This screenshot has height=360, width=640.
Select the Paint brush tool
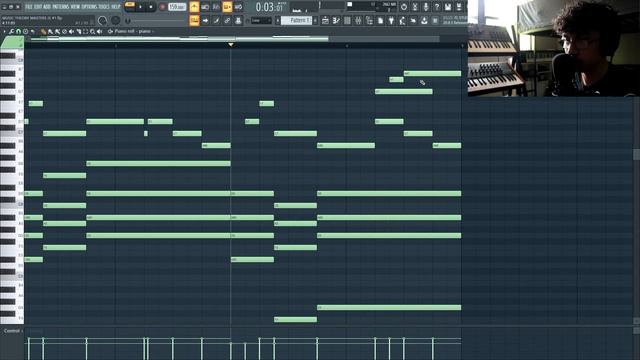pyautogui.click(x=50, y=31)
